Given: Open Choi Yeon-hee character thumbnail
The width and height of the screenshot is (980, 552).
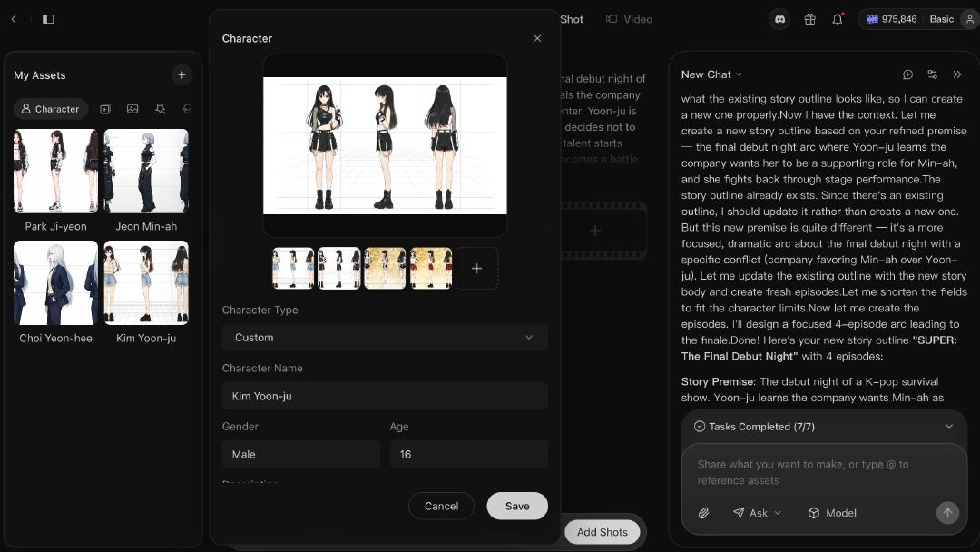Looking at the screenshot, I should click(55, 282).
